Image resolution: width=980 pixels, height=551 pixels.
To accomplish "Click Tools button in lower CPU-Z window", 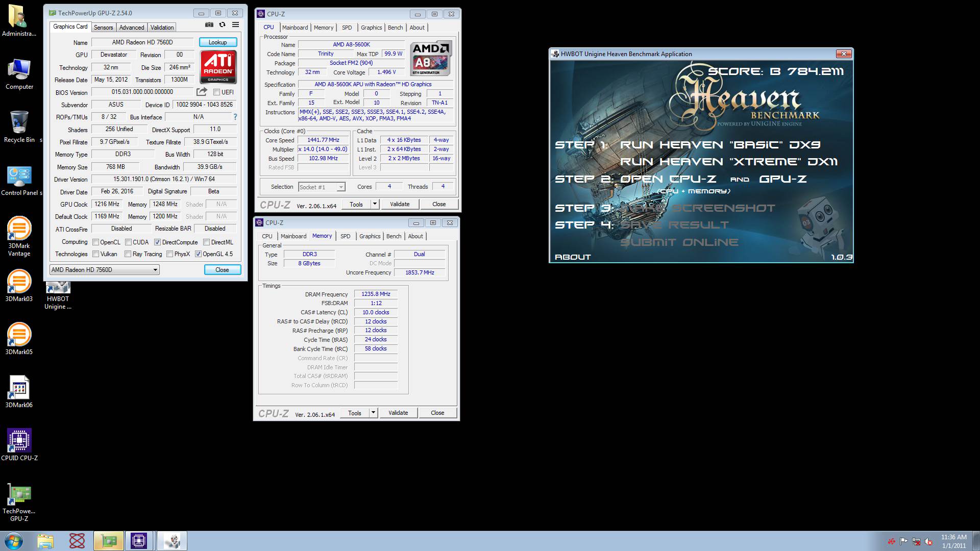I will (x=355, y=413).
